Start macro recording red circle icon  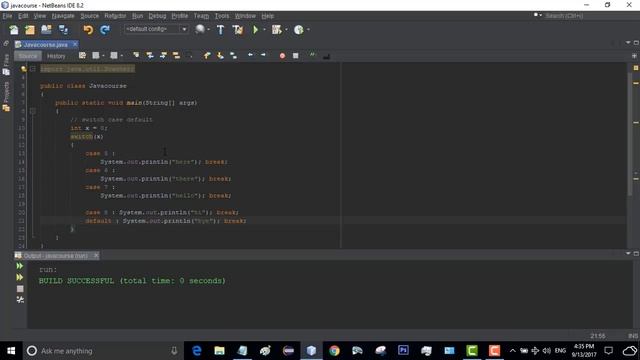pyautogui.click(x=282, y=56)
